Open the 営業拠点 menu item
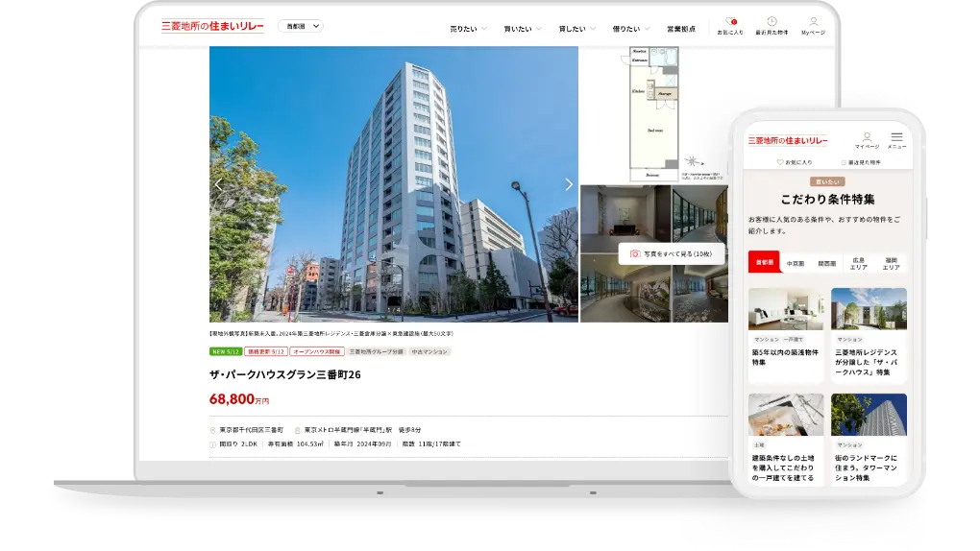The width and height of the screenshot is (980, 551). pyautogui.click(x=681, y=29)
